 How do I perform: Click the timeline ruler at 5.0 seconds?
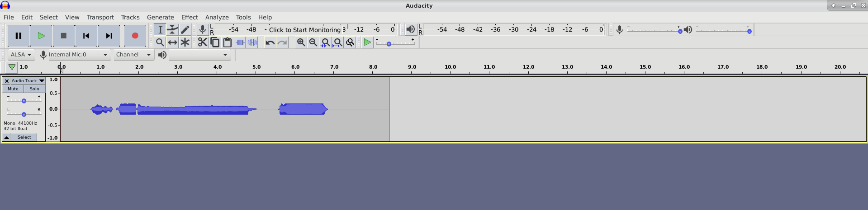click(x=256, y=67)
